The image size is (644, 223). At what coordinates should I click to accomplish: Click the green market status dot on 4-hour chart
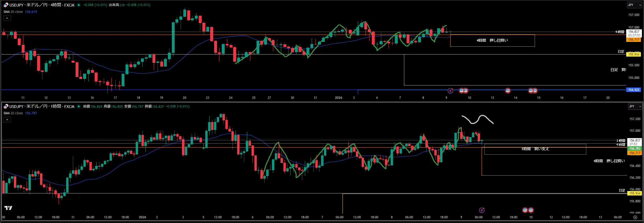(x=79, y=5)
